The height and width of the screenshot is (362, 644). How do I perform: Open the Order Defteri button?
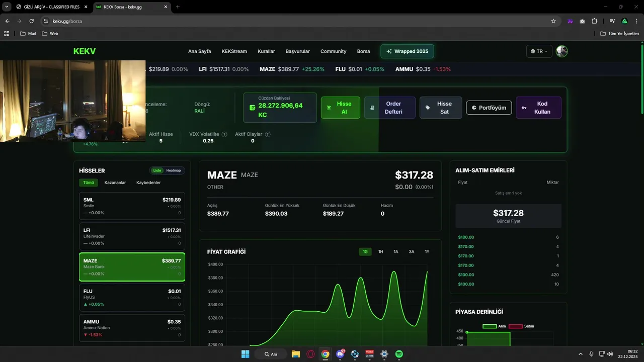pos(390,108)
